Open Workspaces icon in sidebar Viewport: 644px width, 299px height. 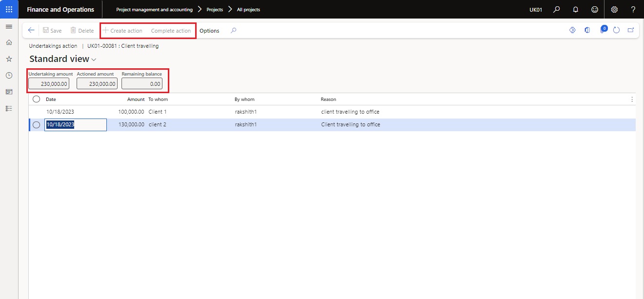(9, 92)
